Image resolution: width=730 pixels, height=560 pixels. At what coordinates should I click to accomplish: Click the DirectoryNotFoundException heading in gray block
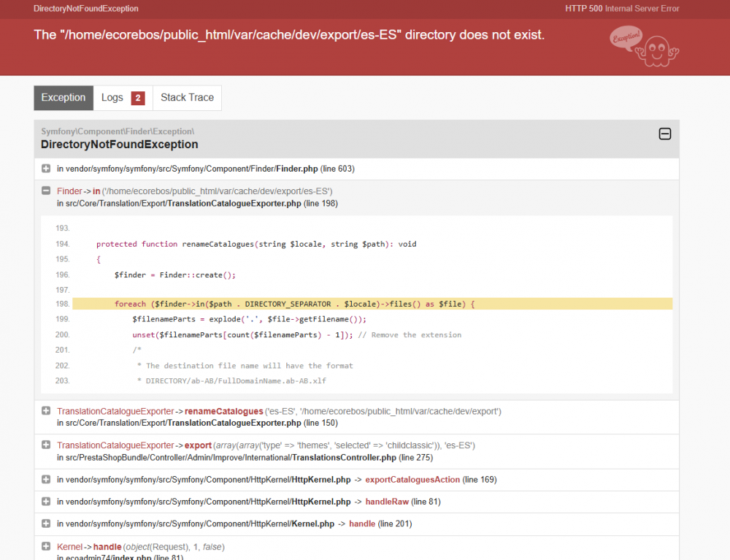point(119,145)
